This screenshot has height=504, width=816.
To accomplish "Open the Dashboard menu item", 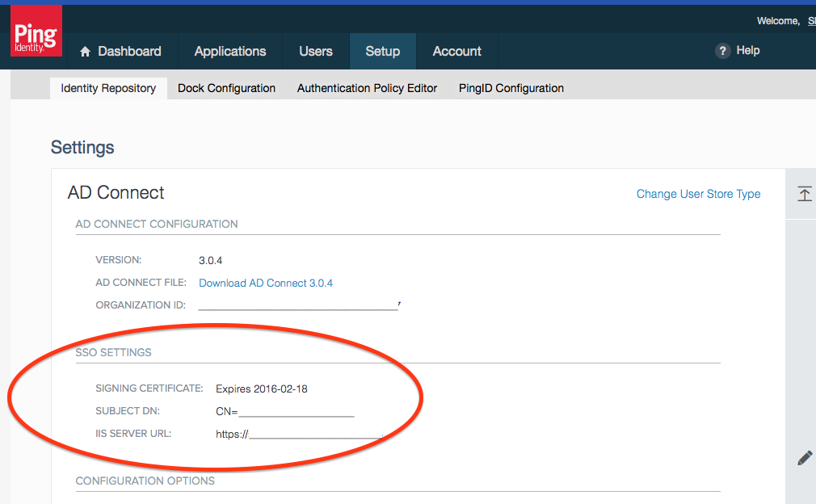I will pyautogui.click(x=129, y=52).
